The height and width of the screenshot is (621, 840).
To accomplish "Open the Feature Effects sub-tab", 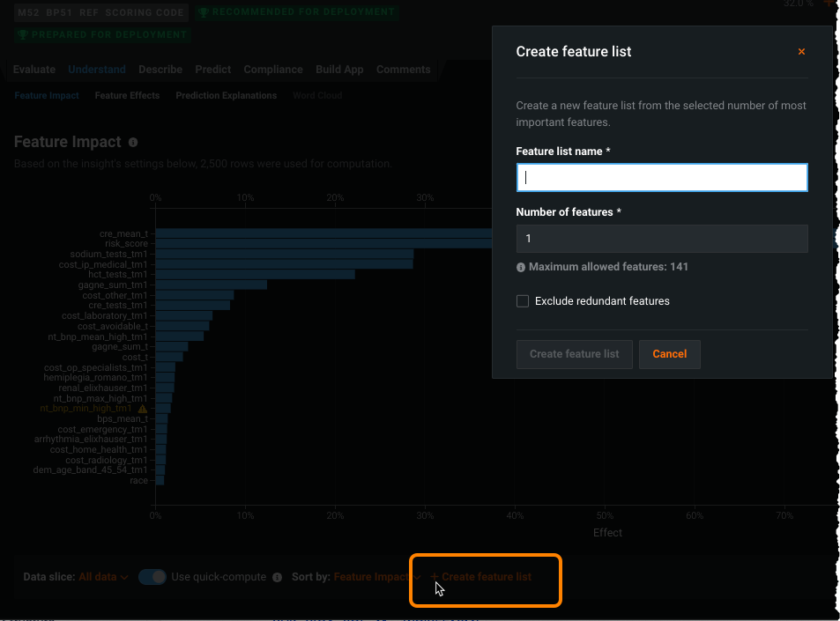I will pos(127,95).
